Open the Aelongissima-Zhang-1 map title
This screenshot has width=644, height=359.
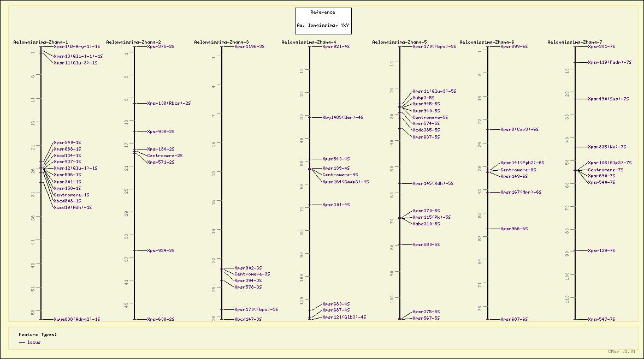click(x=40, y=42)
